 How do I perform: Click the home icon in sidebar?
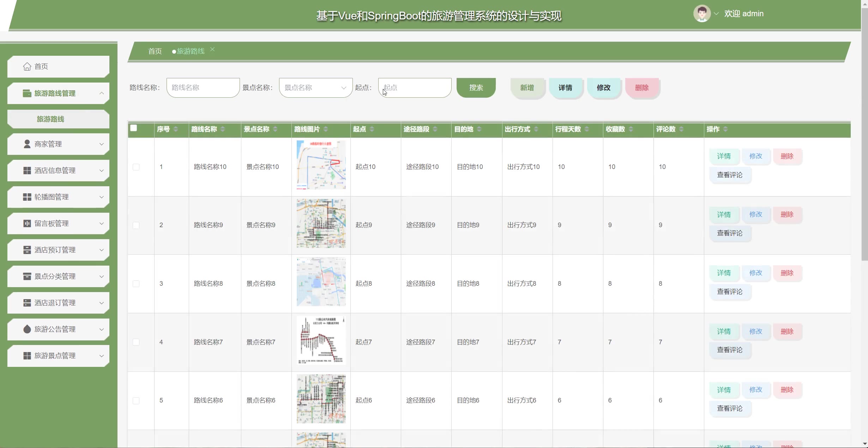(27, 66)
